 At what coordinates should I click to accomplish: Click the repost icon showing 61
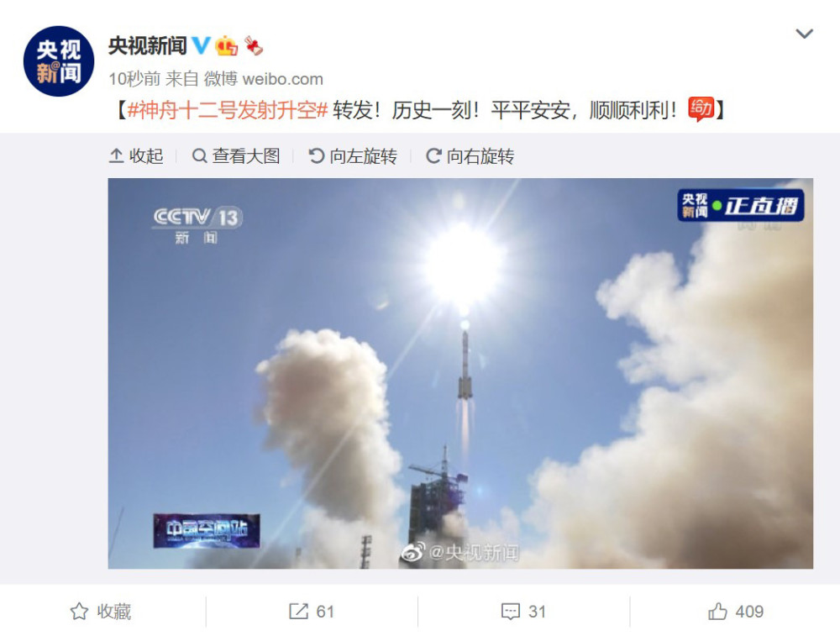click(x=312, y=612)
